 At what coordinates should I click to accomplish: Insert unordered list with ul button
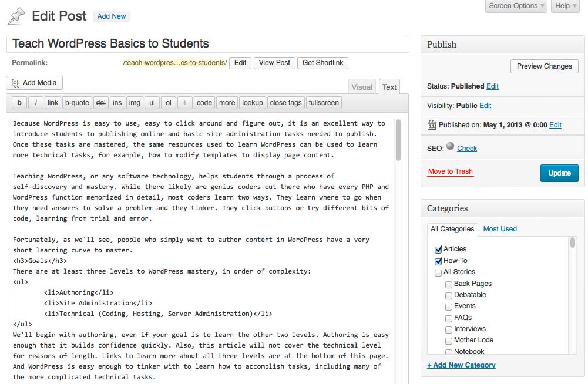(x=152, y=103)
